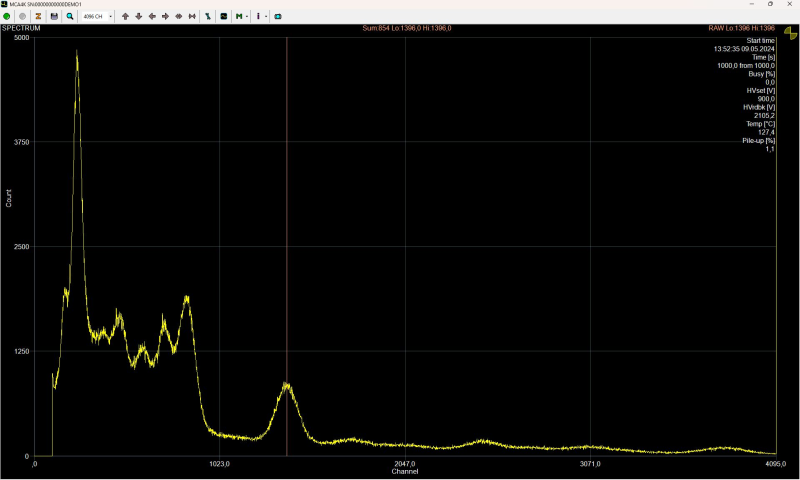
Task: Click the Channel axis label
Action: pyautogui.click(x=405, y=471)
